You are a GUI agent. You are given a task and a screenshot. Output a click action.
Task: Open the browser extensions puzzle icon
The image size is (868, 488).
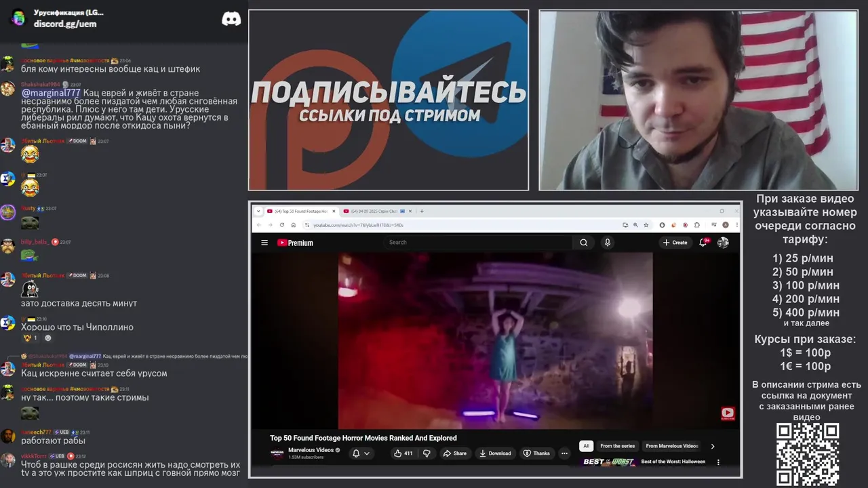click(x=697, y=225)
